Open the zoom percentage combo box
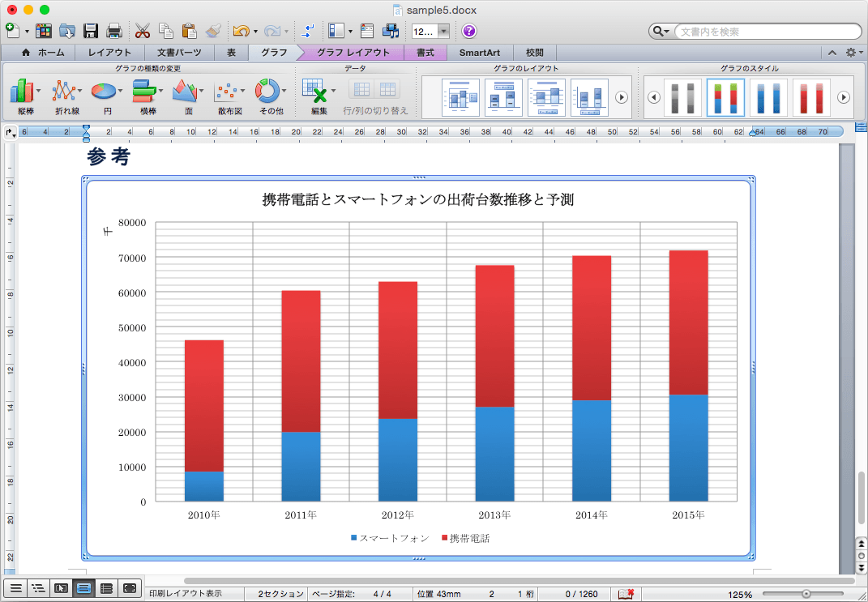This screenshot has height=602, width=868. [x=430, y=32]
